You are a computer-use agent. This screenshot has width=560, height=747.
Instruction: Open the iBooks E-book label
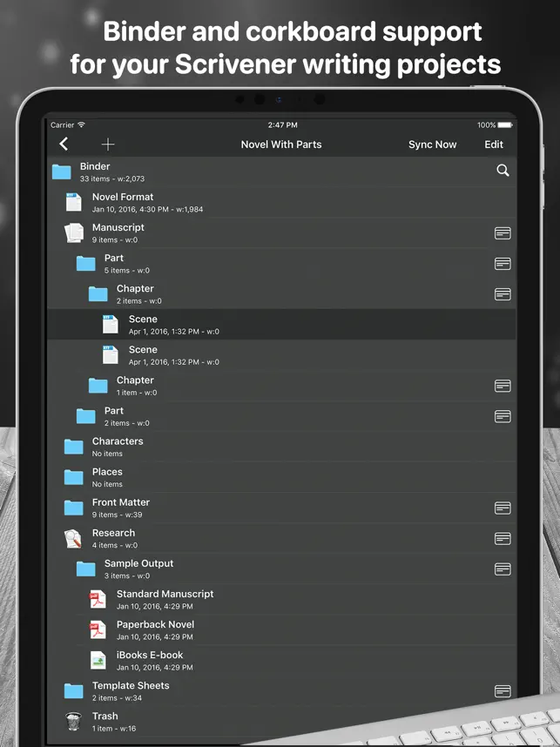pos(150,655)
